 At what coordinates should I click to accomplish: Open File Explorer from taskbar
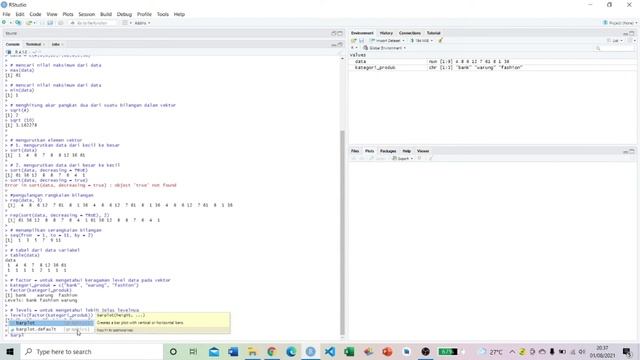click(252, 351)
